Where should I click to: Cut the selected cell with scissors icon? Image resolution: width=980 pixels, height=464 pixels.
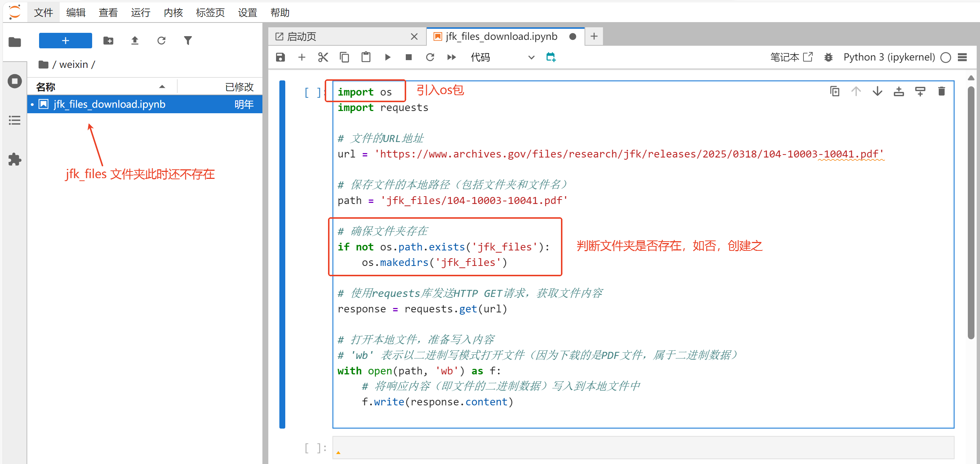(323, 57)
